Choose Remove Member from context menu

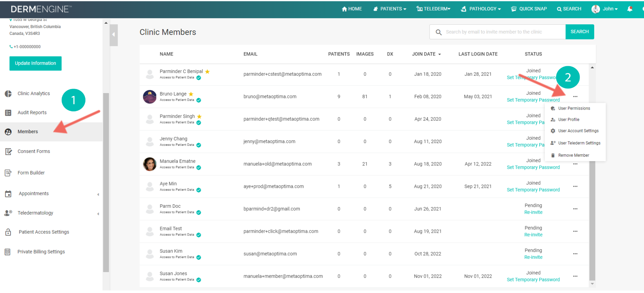[x=574, y=155]
